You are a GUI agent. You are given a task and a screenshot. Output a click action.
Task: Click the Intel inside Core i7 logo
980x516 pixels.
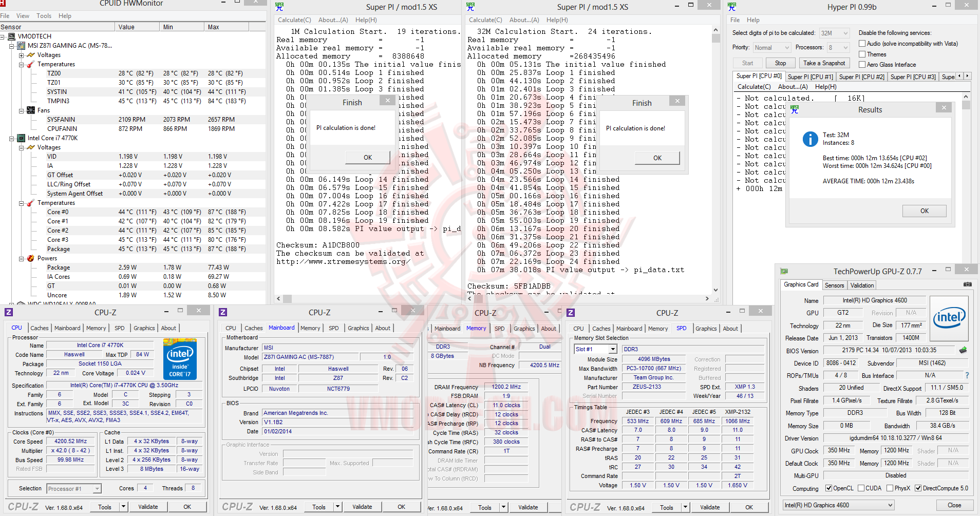(180, 359)
